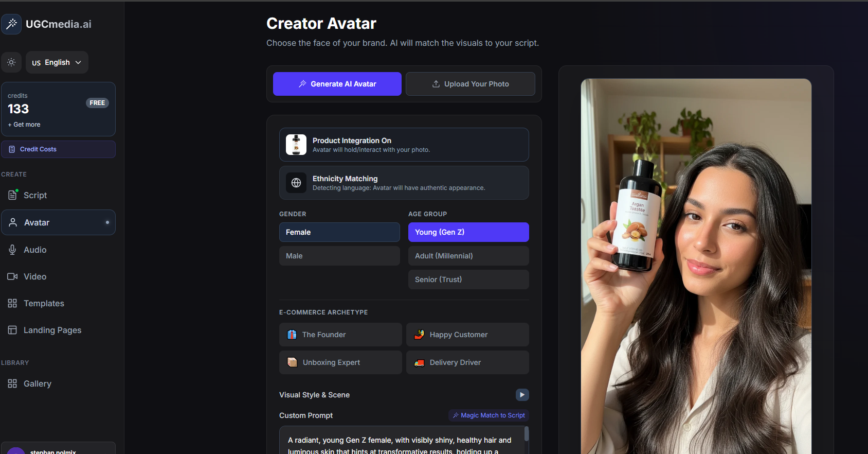
Task: Open the stephan polmix user profile
Action: (58, 449)
